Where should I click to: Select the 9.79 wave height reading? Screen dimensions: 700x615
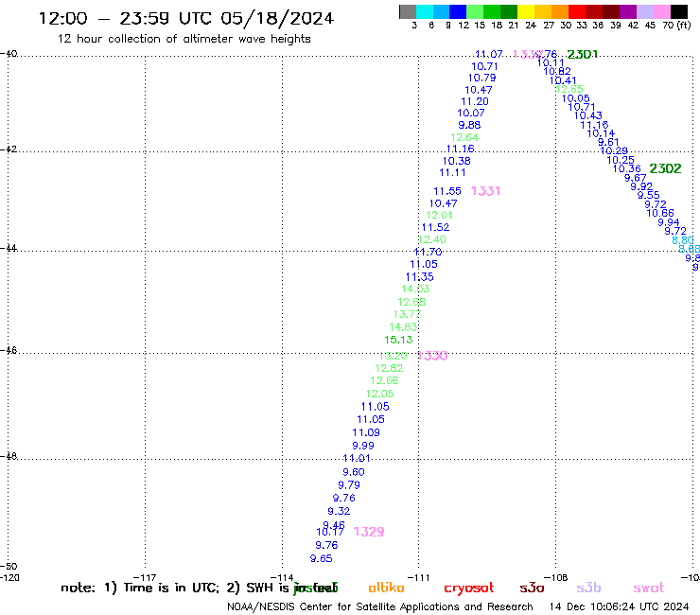(349, 485)
